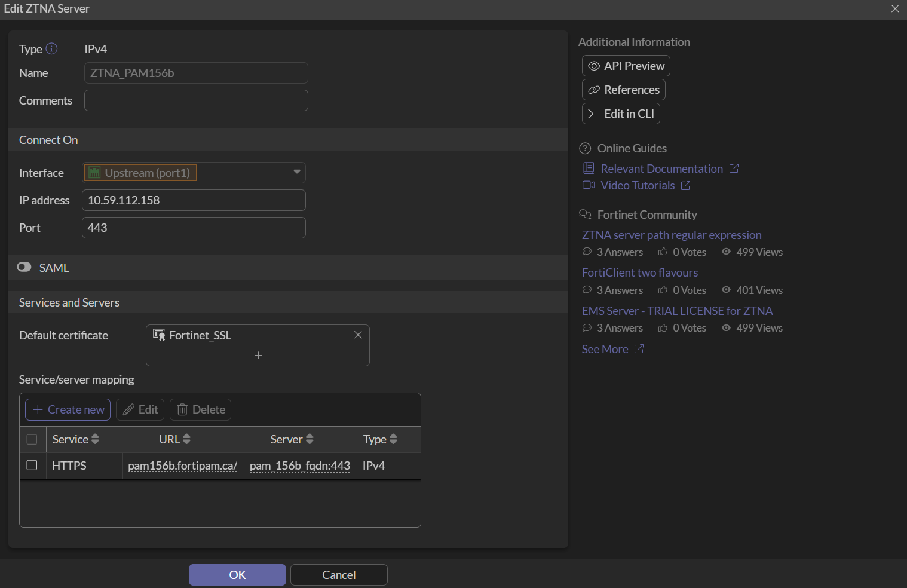Remove Fortinet_SSL certificate with X icon
The height and width of the screenshot is (588, 907).
click(358, 335)
